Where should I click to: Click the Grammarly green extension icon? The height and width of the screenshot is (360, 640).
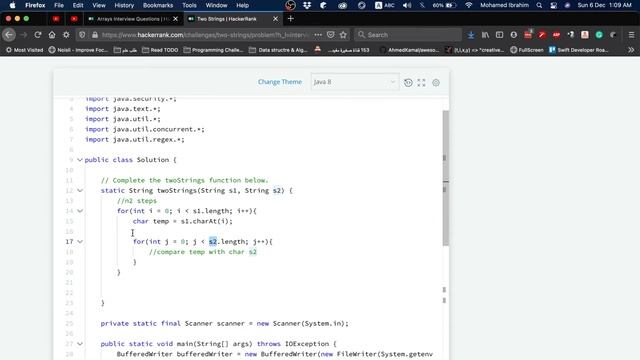click(x=599, y=35)
